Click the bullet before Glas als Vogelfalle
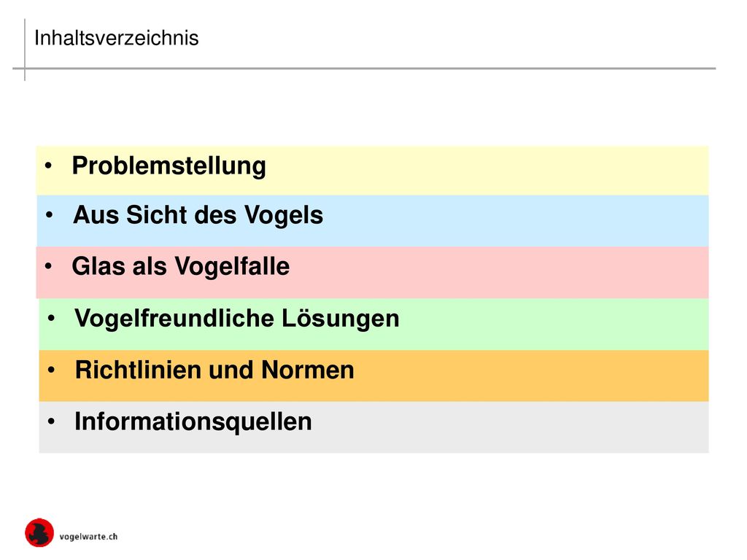The image size is (747, 560). click(x=48, y=266)
